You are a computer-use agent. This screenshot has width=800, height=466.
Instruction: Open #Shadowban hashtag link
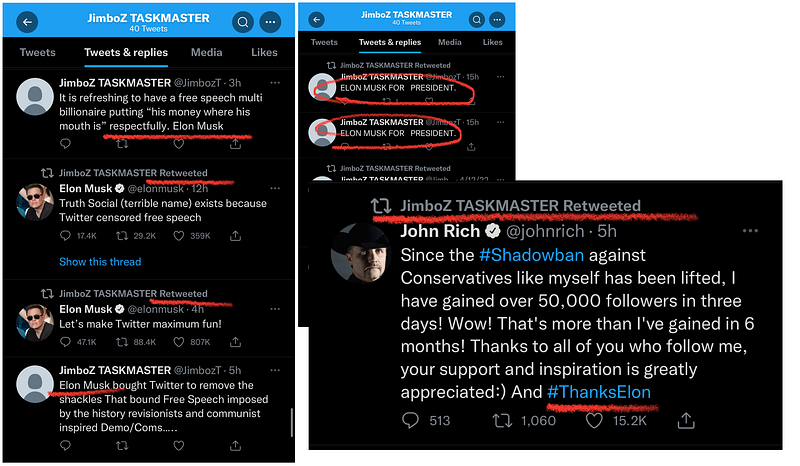click(x=531, y=255)
